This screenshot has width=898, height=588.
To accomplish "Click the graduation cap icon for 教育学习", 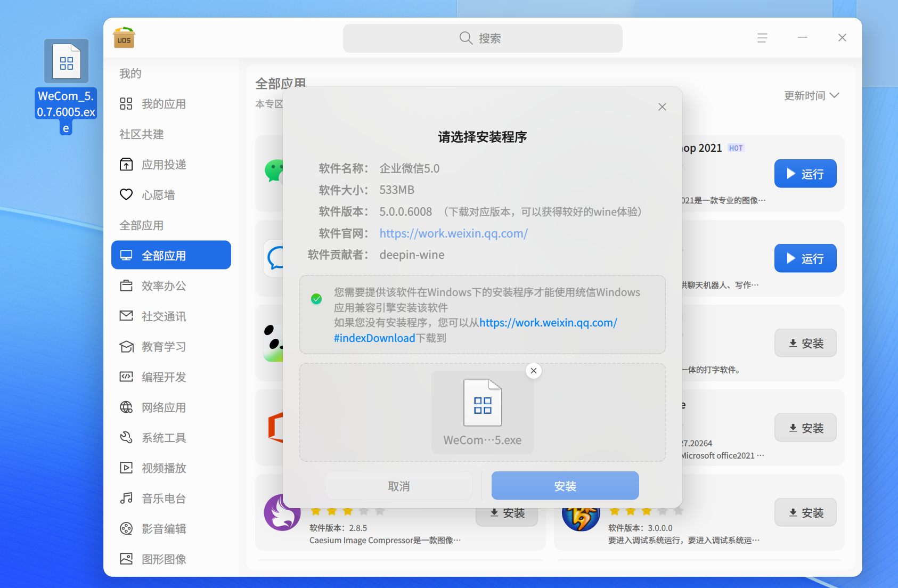I will [x=126, y=347].
